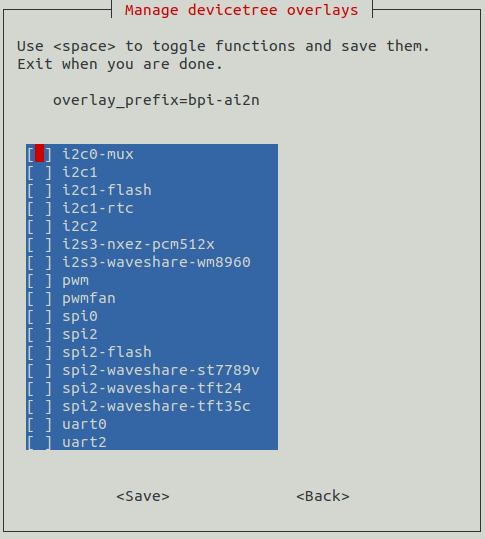485x539 pixels.
Task: Select the spi2-waveshare-st7789v entry
Action: [152, 370]
